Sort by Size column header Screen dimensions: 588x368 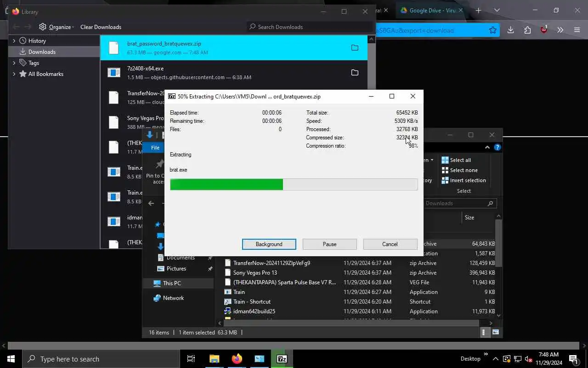coord(469,218)
